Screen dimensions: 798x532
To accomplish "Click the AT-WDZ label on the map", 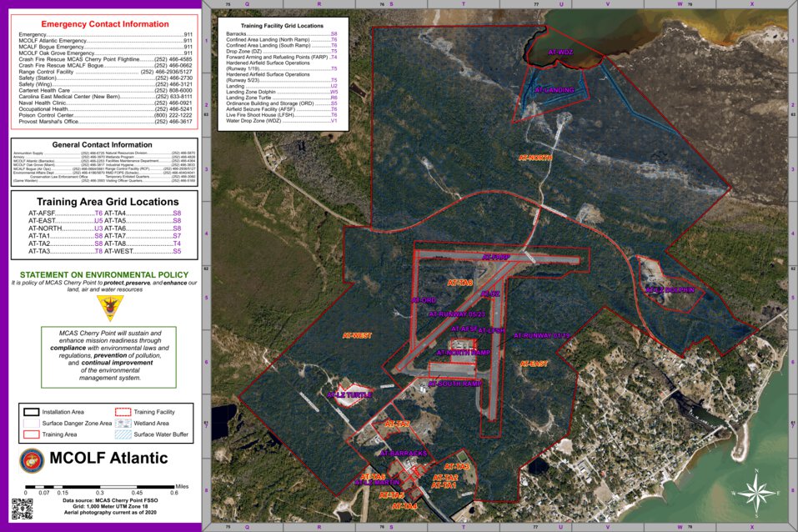I will click(x=561, y=52).
